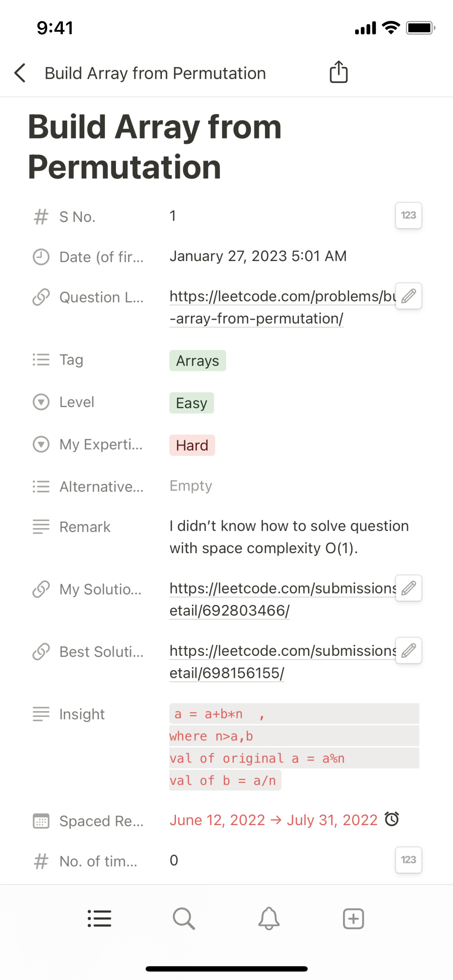Open the search tab in bottom bar

[x=184, y=919]
